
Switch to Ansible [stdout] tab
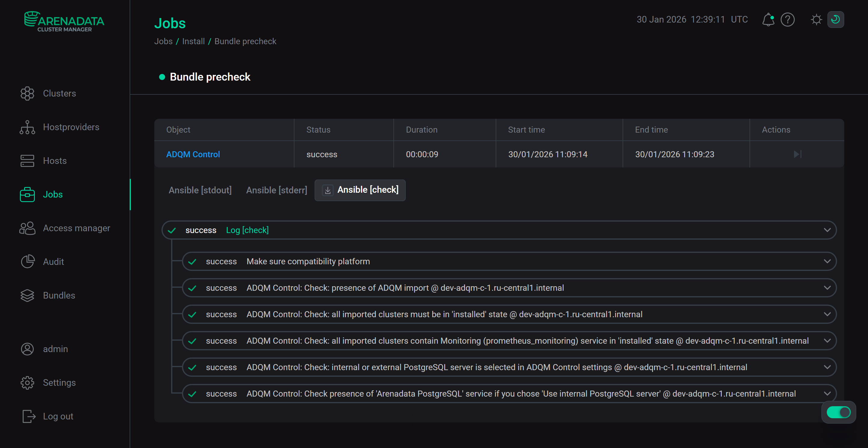click(x=200, y=190)
